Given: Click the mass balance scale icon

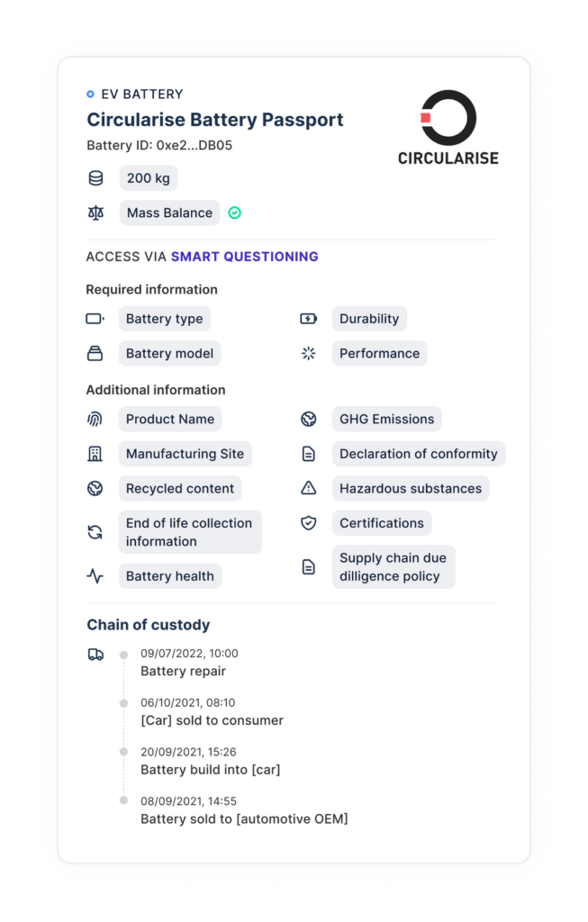Looking at the screenshot, I should pyautogui.click(x=95, y=213).
